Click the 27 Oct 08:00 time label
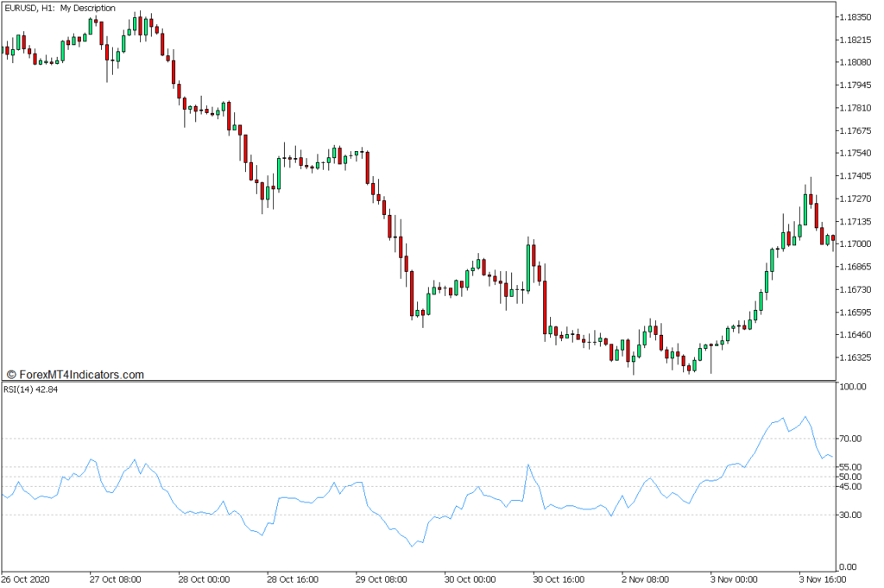Image resolution: width=884 pixels, height=588 pixels. tap(116, 579)
